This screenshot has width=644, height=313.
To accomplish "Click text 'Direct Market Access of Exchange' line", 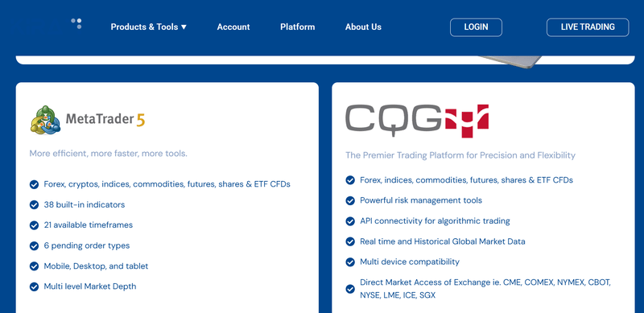I will coord(485,289).
